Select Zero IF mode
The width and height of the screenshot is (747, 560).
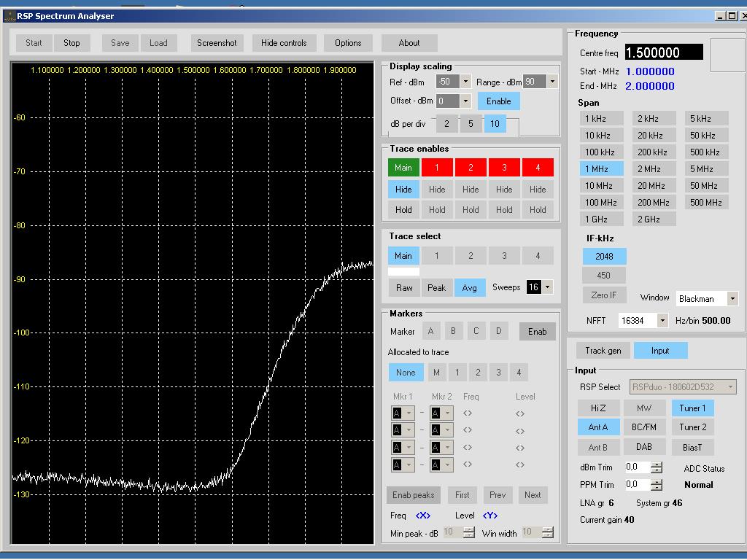click(x=605, y=295)
